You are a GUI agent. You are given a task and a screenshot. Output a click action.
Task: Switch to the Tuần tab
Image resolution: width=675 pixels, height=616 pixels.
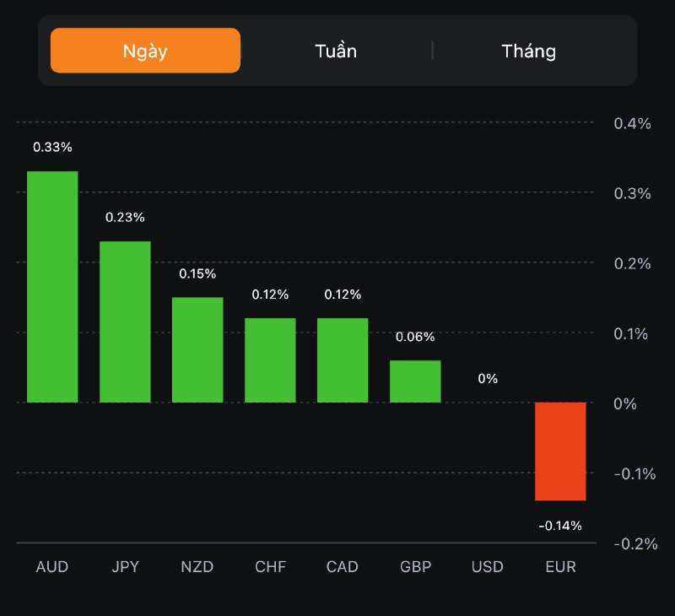(x=336, y=51)
